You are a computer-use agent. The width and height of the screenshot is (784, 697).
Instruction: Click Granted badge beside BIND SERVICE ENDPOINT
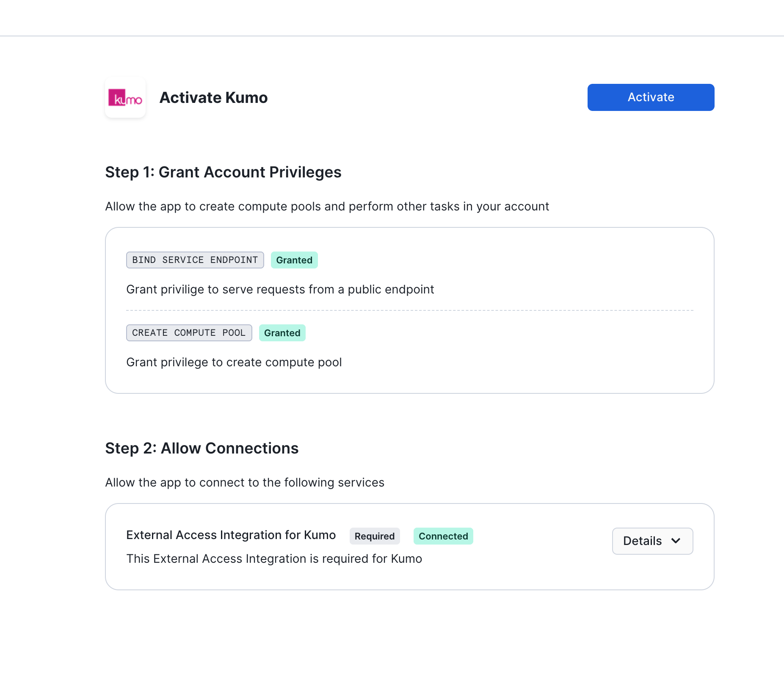pyautogui.click(x=294, y=260)
